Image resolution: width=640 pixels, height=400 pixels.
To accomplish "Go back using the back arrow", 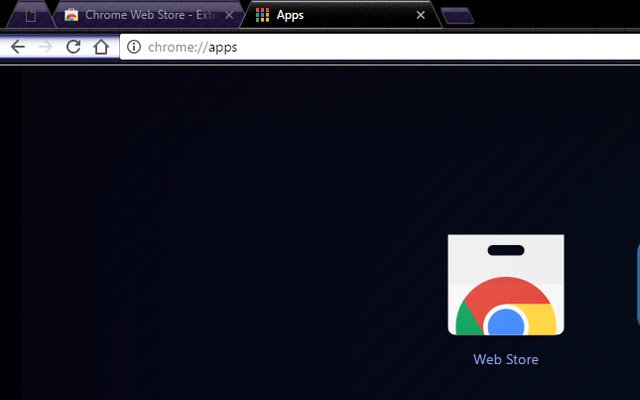I will click(x=18, y=47).
